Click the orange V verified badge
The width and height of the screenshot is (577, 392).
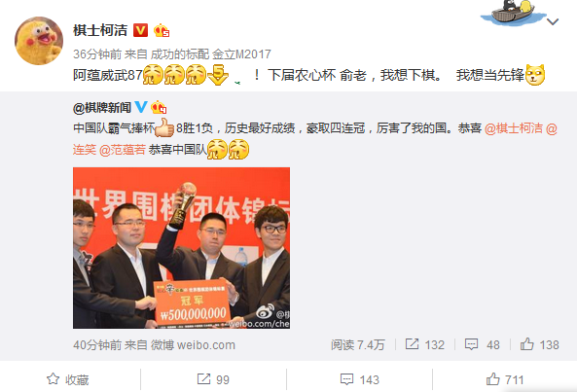pos(140,30)
